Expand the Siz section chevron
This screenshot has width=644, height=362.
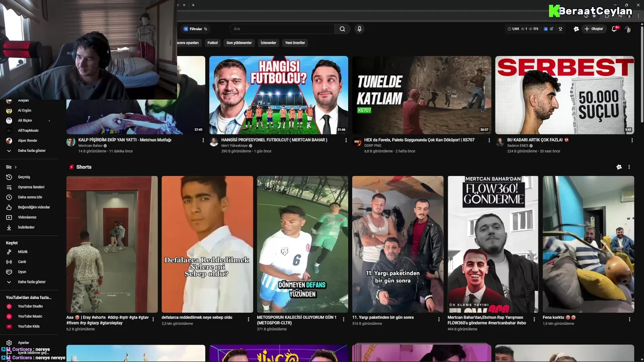pyautogui.click(x=16, y=167)
